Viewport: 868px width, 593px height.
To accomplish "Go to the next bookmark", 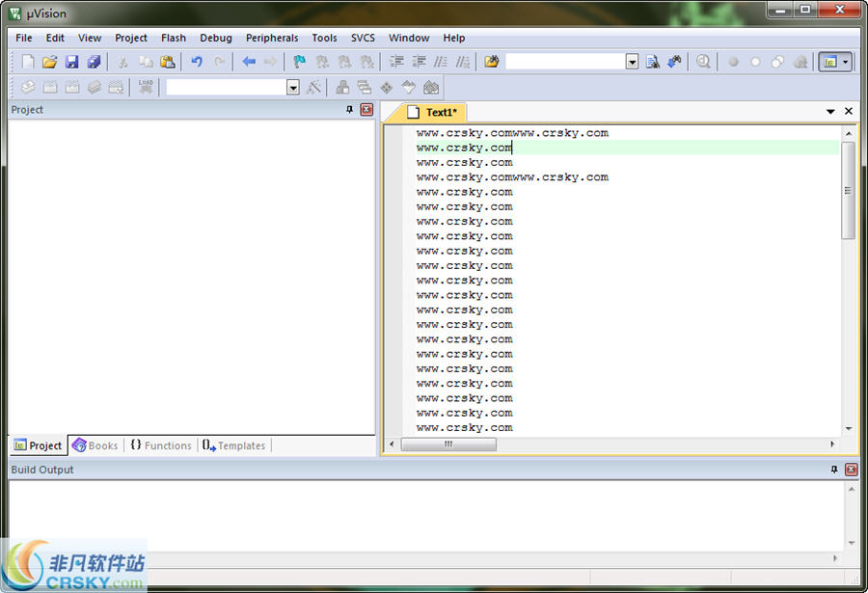I will [x=344, y=62].
